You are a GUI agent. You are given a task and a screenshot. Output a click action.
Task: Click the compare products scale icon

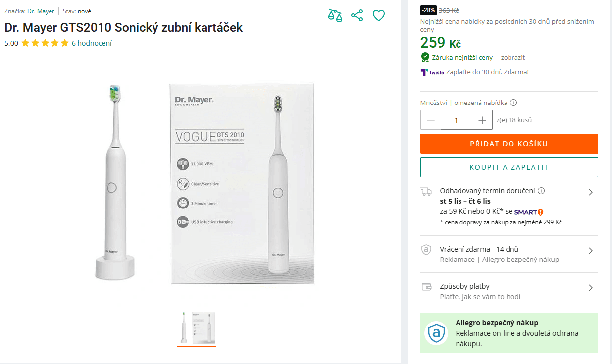point(335,15)
